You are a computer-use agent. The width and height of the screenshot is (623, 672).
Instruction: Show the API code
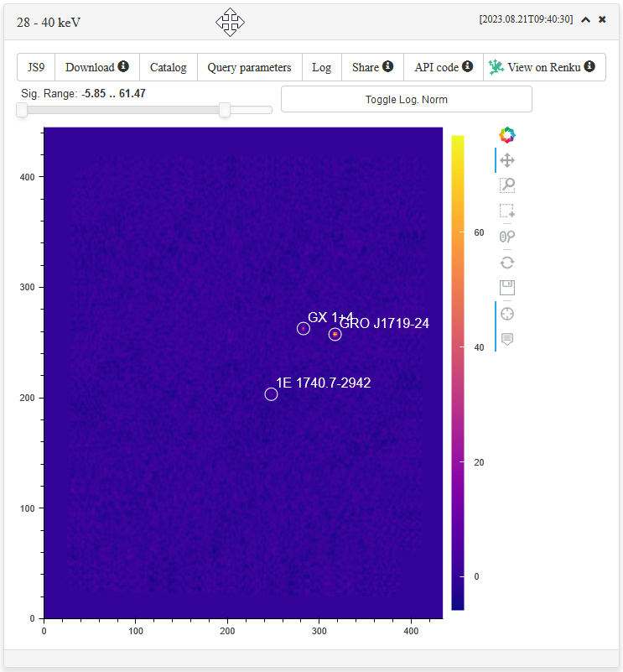[444, 67]
